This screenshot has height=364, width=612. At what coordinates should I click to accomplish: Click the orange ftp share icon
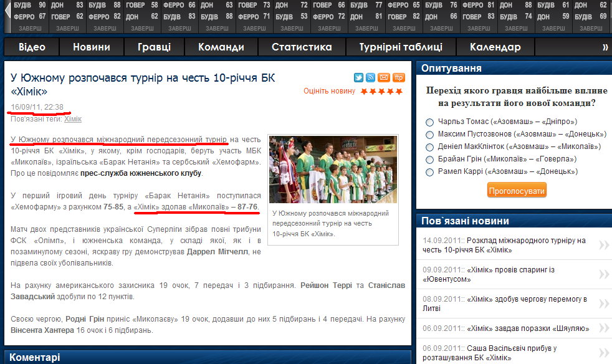click(398, 77)
